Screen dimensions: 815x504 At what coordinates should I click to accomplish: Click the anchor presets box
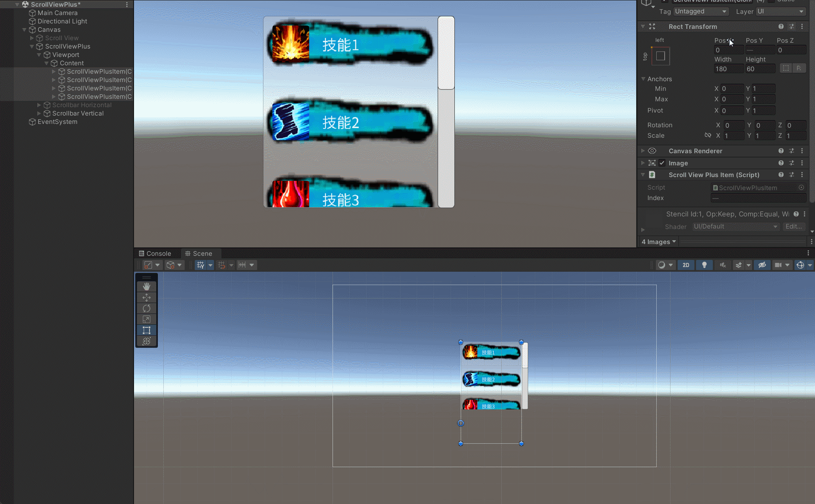tap(660, 56)
